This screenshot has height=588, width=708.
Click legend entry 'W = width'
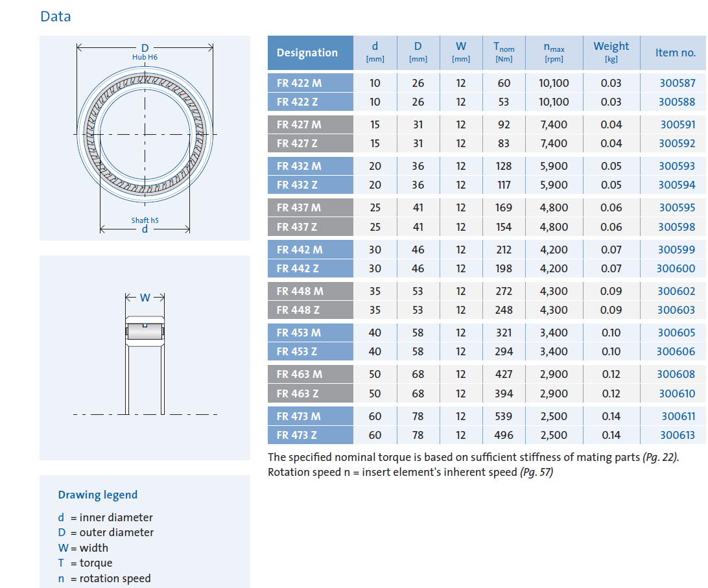[x=83, y=548]
